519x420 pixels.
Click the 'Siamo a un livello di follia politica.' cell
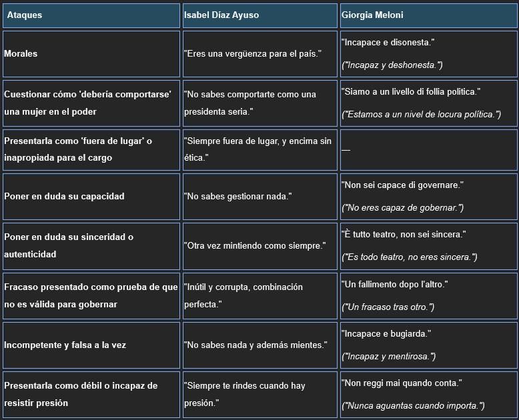[x=410, y=92]
